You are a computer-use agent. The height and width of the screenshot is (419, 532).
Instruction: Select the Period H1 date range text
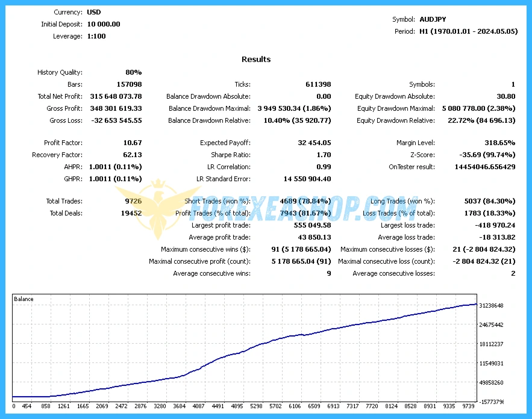tap(468, 31)
